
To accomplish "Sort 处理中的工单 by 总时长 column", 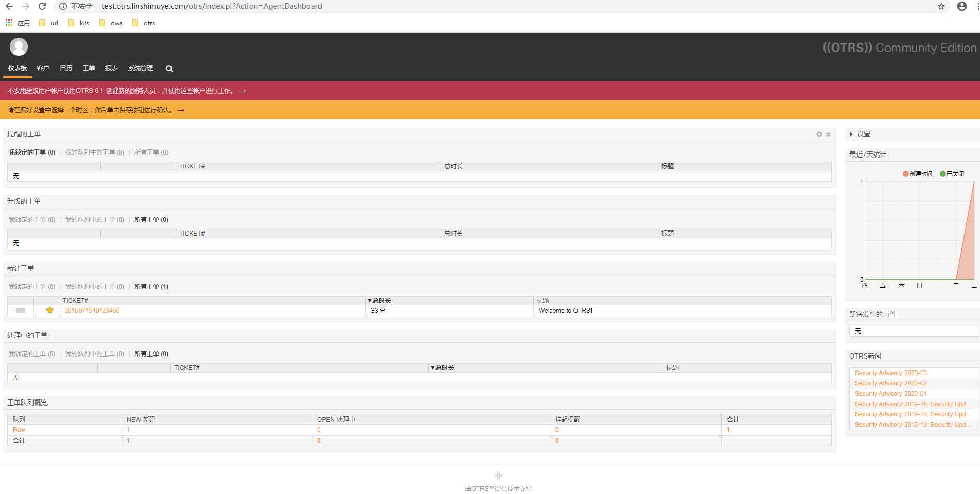I will [442, 368].
